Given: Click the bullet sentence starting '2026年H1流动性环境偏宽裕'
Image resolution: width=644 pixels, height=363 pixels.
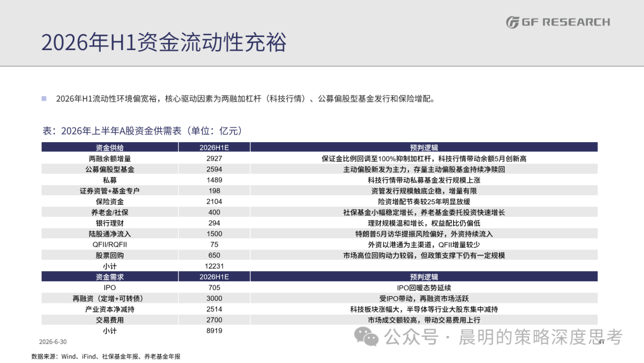Looking at the screenshot, I should pyautogui.click(x=246, y=99).
